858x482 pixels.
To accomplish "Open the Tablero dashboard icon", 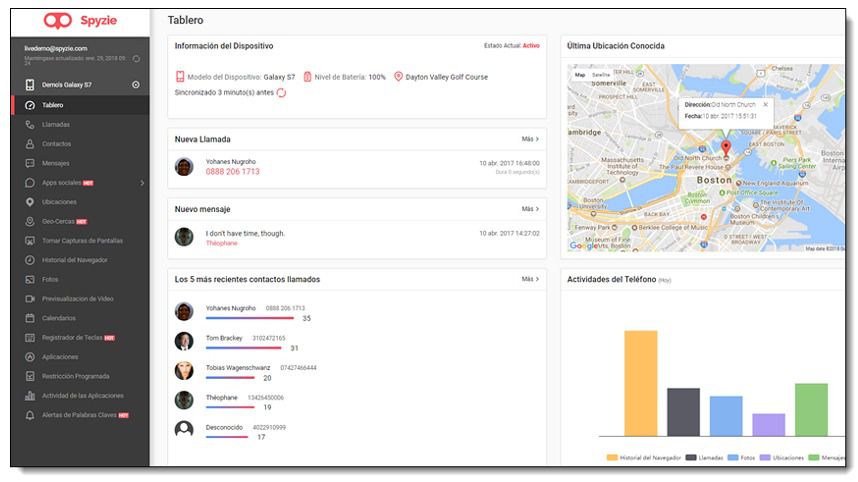I will pyautogui.click(x=30, y=105).
